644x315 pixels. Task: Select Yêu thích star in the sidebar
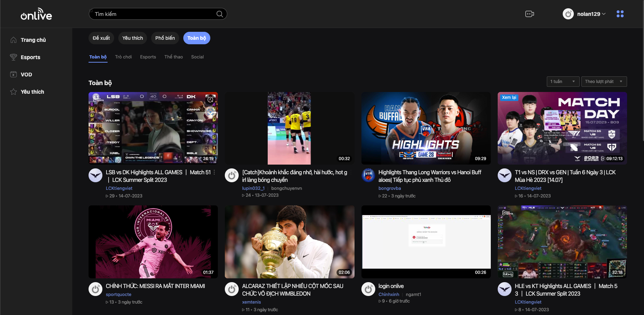point(32,92)
